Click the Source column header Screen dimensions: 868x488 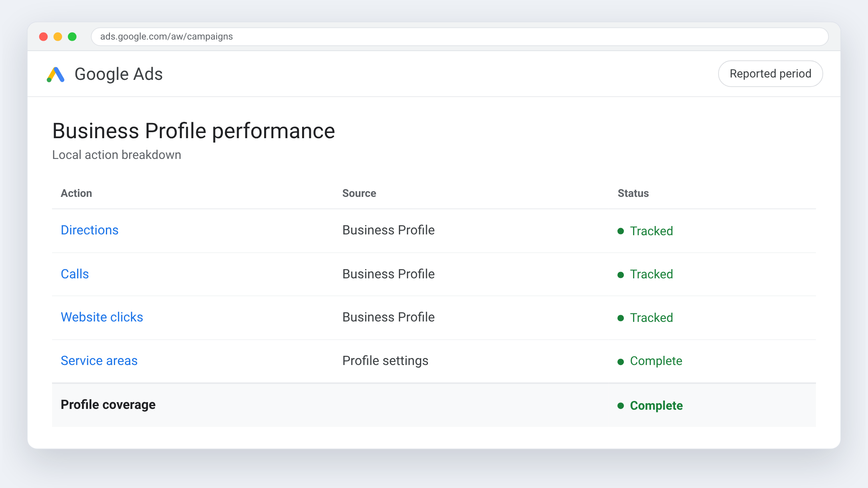(359, 193)
